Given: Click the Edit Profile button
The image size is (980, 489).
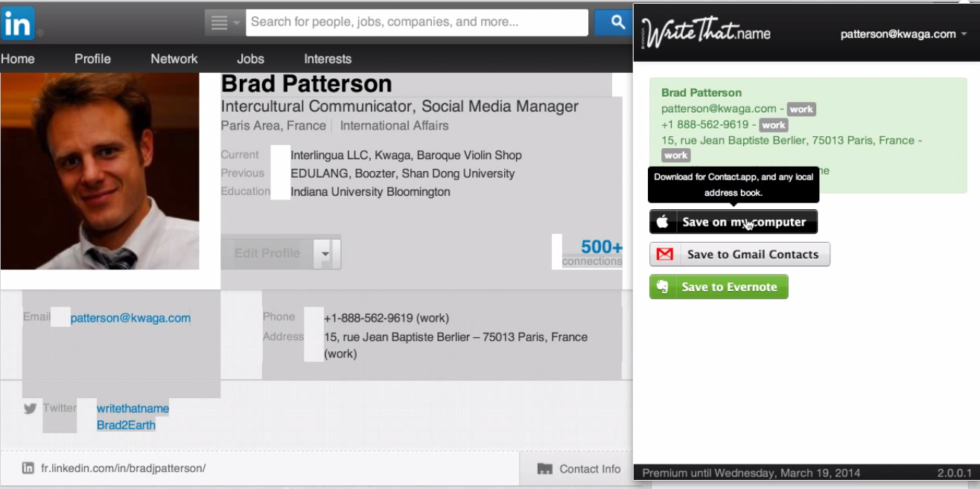Looking at the screenshot, I should point(267,254).
